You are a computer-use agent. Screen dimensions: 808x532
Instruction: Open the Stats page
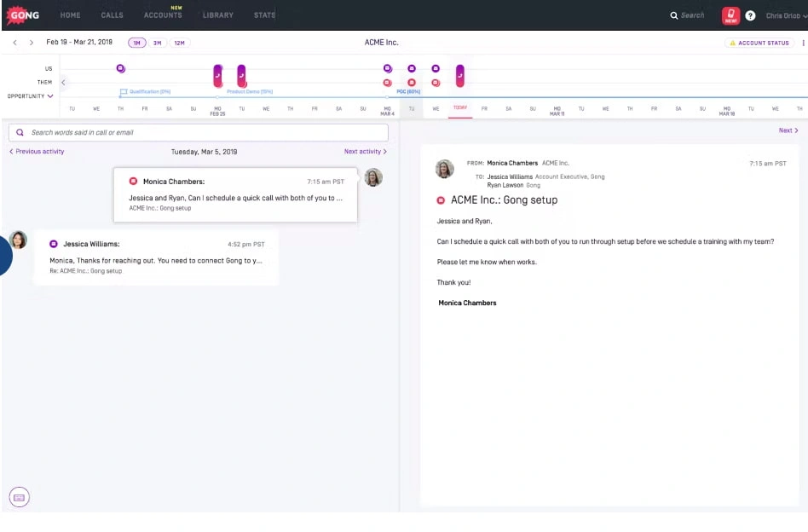tap(264, 15)
